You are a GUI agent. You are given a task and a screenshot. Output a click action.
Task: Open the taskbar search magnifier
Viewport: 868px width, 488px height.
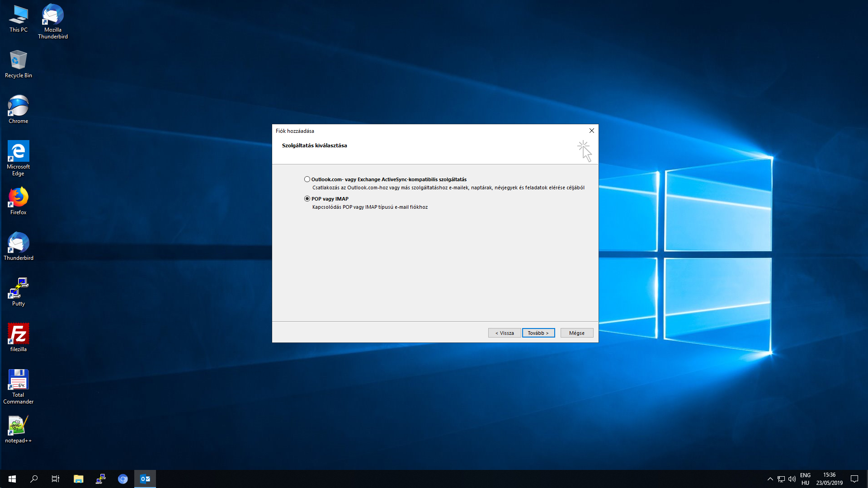coord(34,479)
